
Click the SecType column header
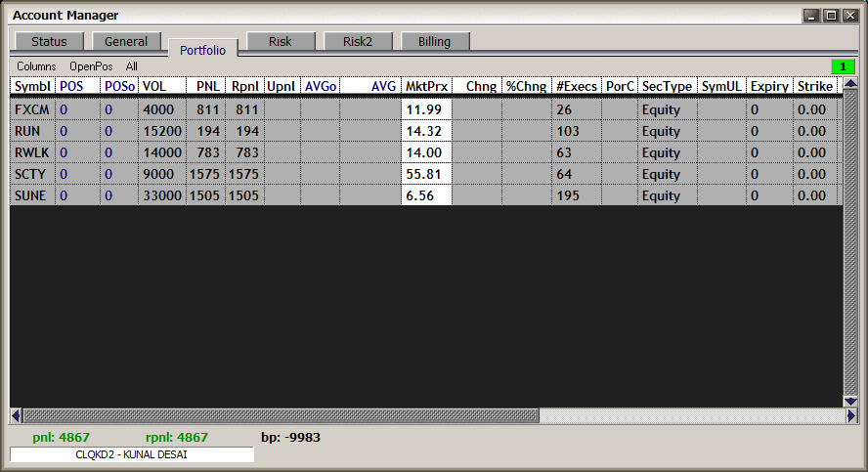tap(667, 86)
